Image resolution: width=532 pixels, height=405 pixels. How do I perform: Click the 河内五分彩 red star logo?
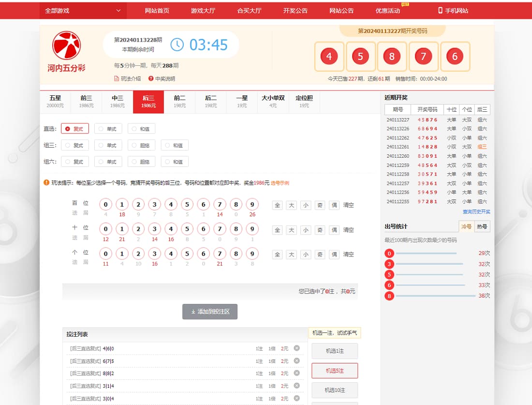(66, 45)
